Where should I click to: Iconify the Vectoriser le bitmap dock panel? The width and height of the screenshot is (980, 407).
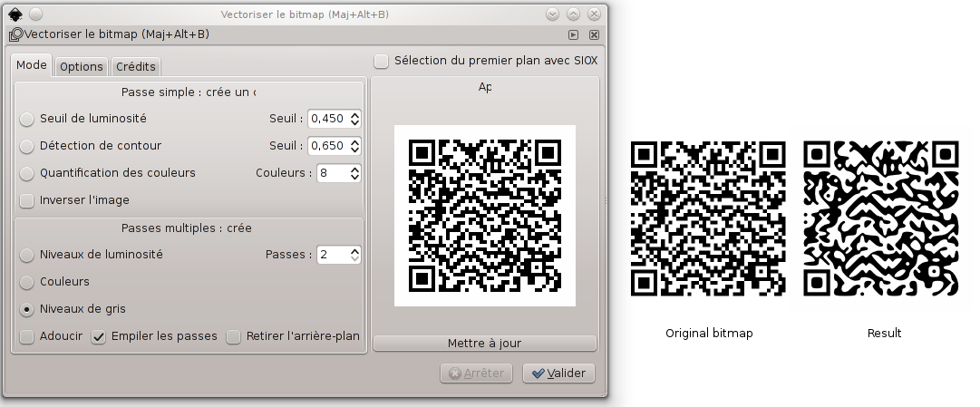tap(574, 35)
